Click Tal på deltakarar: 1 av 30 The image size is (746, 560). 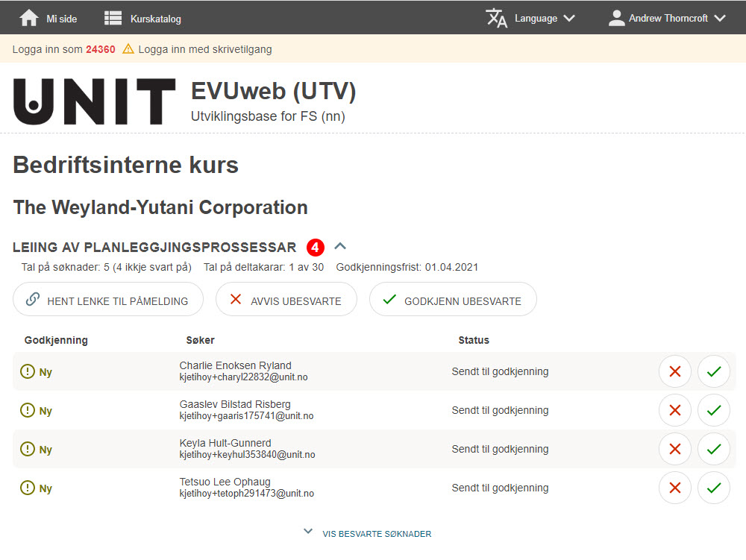point(263,267)
